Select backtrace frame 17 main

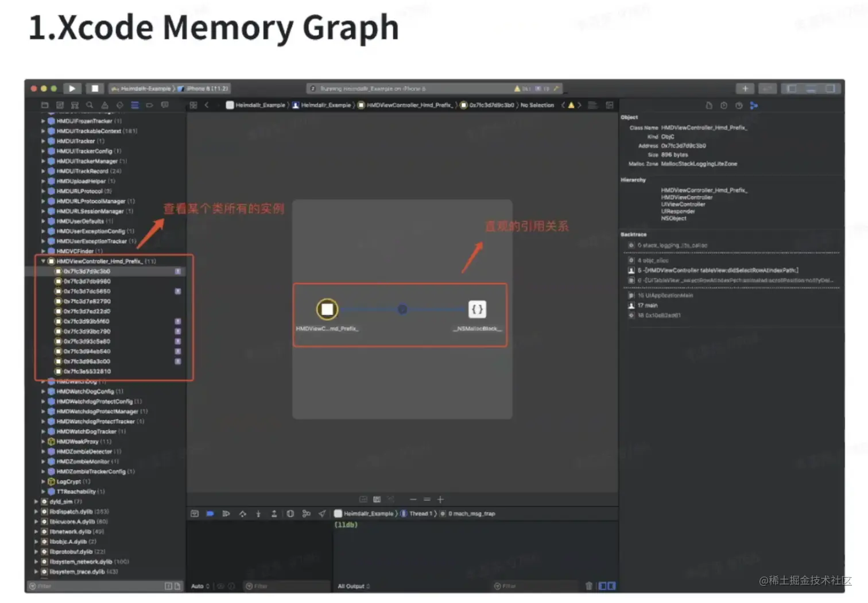coord(643,306)
